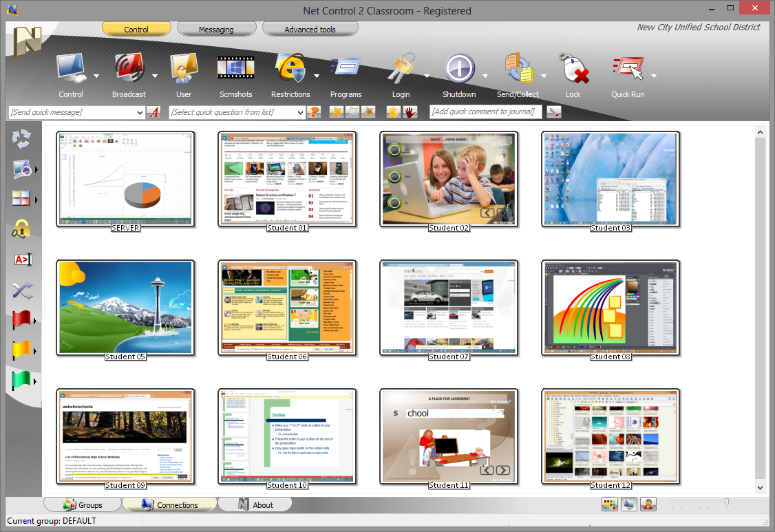
Task: Click the Lock mouse icon
Action: pos(573,69)
